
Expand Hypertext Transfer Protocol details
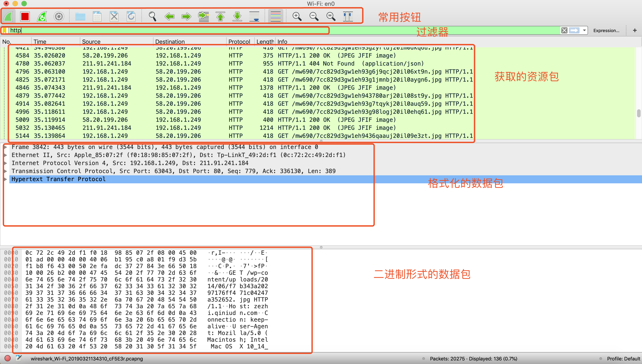pyautogui.click(x=5, y=179)
